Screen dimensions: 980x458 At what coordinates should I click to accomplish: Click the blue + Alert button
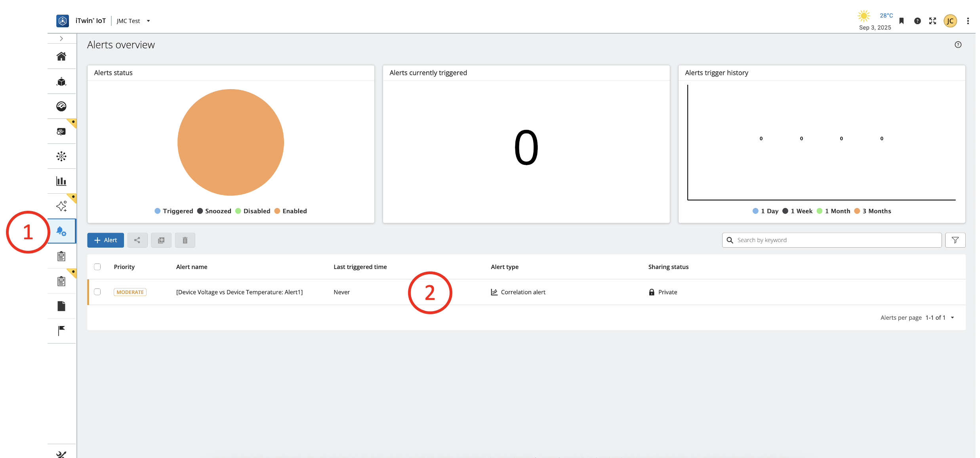pos(105,240)
